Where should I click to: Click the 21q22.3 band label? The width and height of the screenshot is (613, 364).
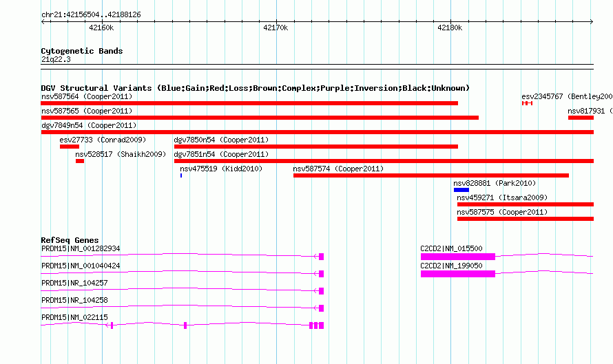56,59
